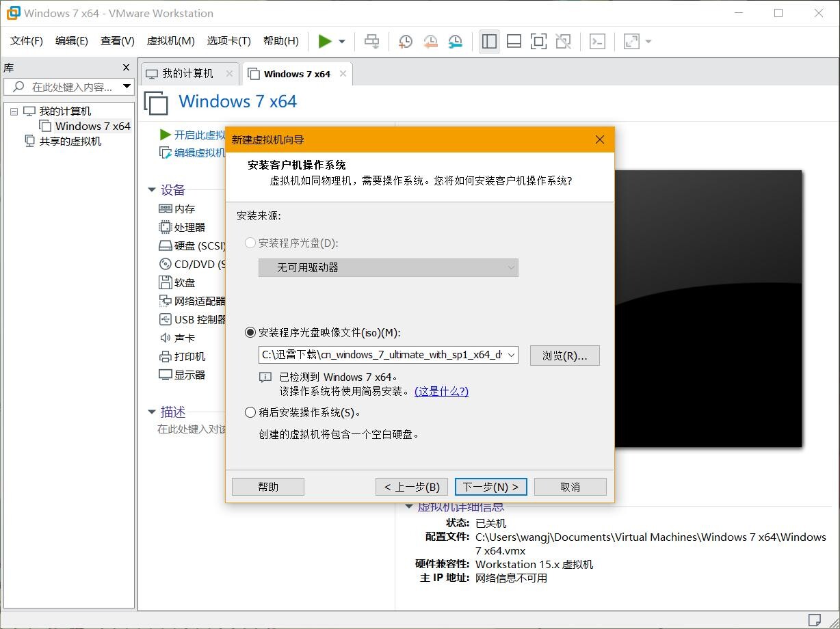The height and width of the screenshot is (629, 840).
Task: Open the 文件(F) menu
Action: 27,41
